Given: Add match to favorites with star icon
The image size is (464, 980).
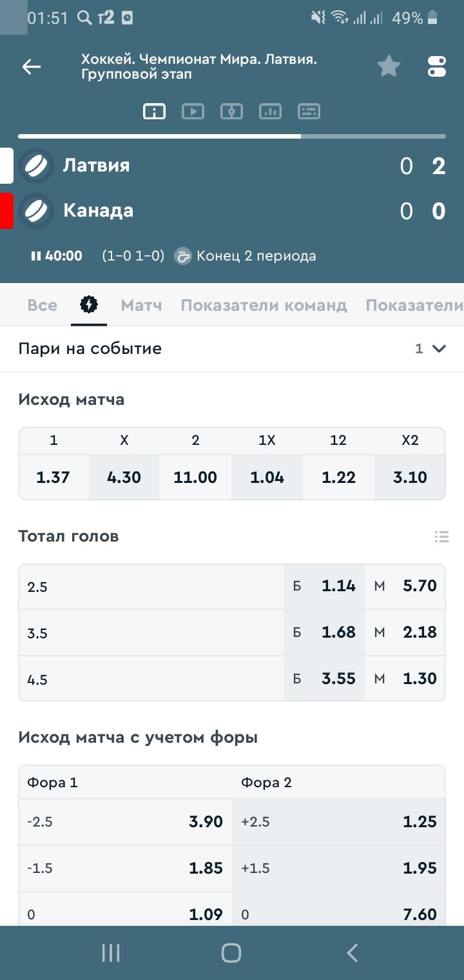Looking at the screenshot, I should (389, 66).
